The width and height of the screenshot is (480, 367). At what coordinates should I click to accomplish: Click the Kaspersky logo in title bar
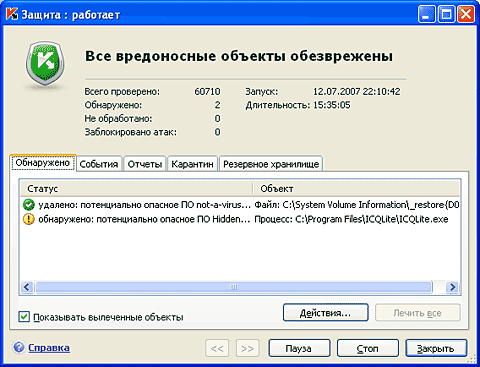click(12, 14)
